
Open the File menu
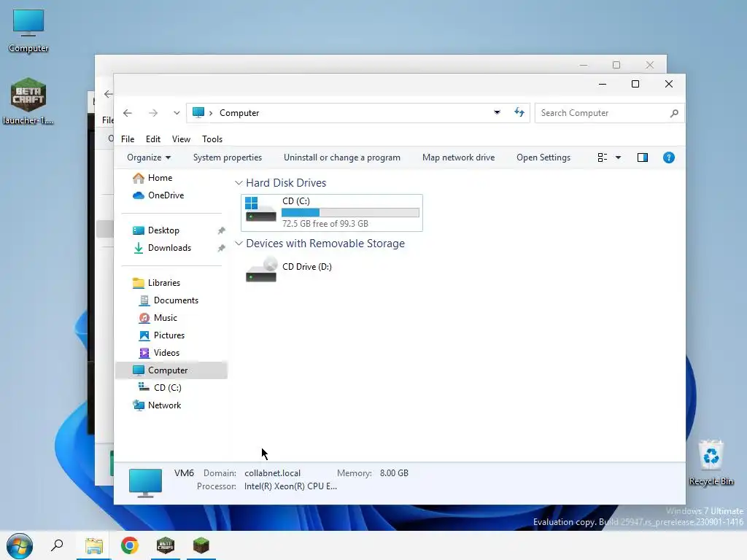[x=128, y=139]
